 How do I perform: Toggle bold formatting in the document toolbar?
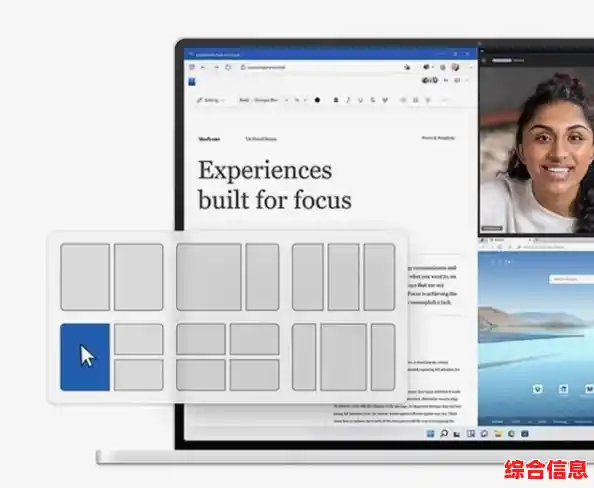pyautogui.click(x=336, y=100)
